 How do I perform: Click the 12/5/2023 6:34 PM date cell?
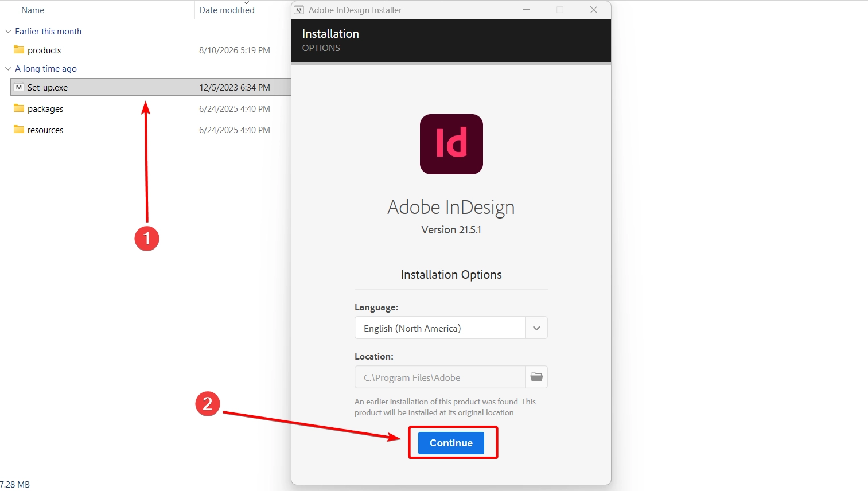[235, 87]
